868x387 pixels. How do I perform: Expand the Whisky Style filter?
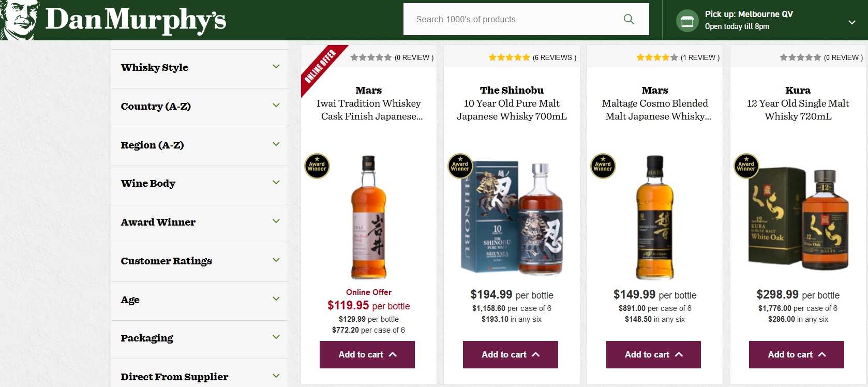click(x=276, y=67)
